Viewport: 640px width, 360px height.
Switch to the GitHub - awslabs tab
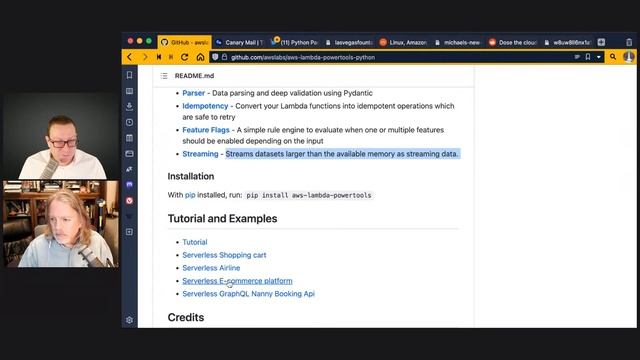[184, 42]
